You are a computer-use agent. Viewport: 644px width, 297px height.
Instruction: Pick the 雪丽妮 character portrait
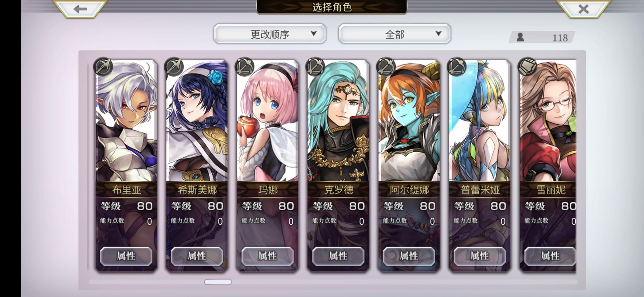coord(548,121)
